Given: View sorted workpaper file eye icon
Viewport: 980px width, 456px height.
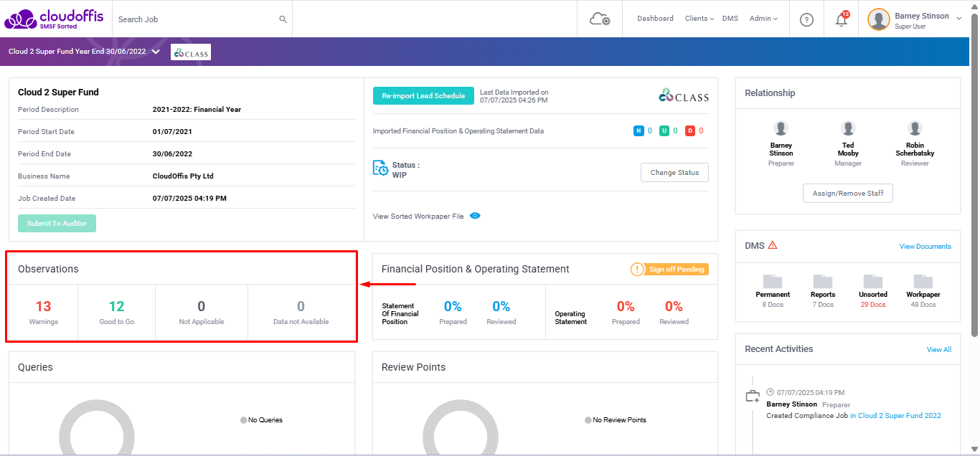Looking at the screenshot, I should [x=475, y=216].
